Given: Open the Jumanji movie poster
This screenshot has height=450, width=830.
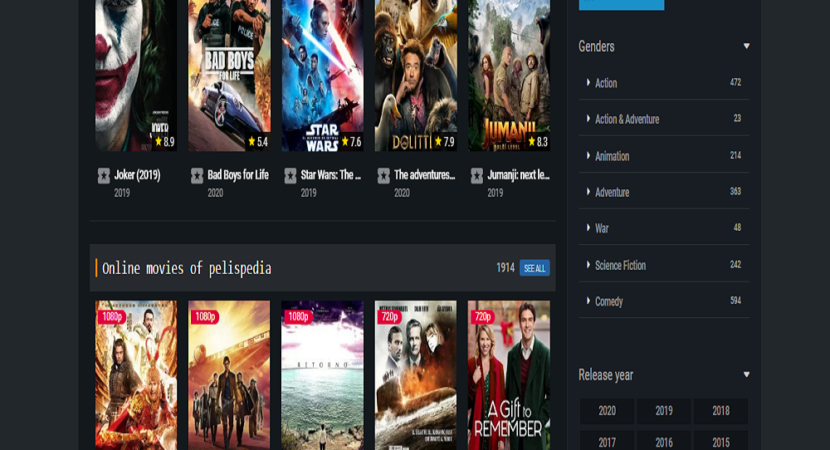Looking at the screenshot, I should tap(509, 74).
